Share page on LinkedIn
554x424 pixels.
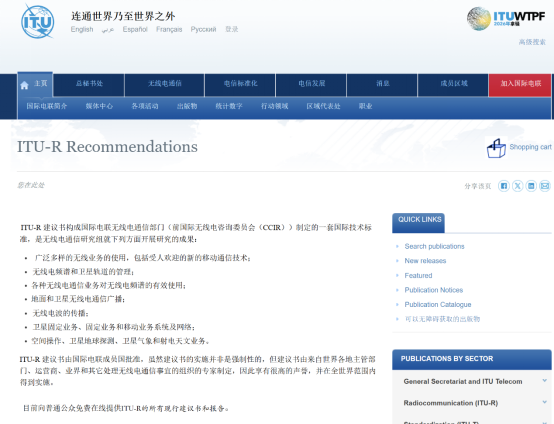click(x=531, y=186)
